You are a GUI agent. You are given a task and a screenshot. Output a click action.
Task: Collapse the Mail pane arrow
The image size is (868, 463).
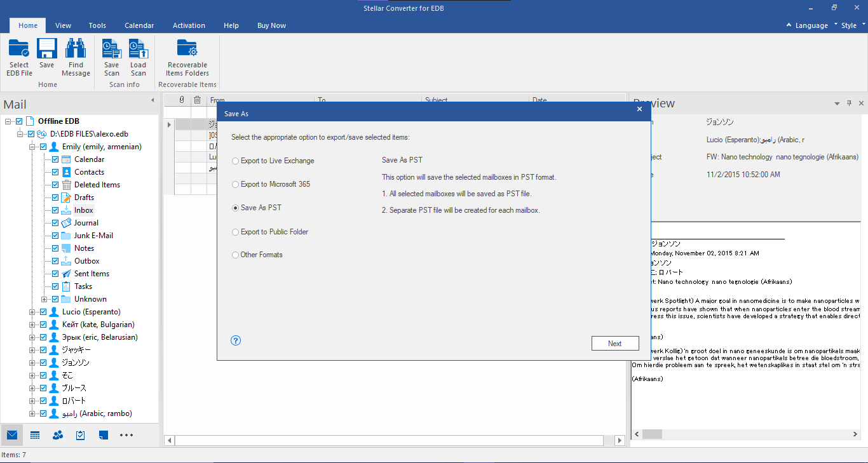tap(153, 100)
